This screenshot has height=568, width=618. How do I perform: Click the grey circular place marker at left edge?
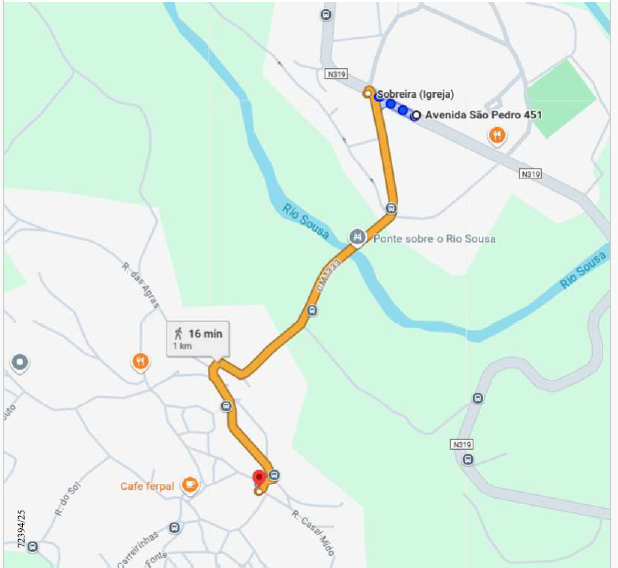tap(20, 362)
